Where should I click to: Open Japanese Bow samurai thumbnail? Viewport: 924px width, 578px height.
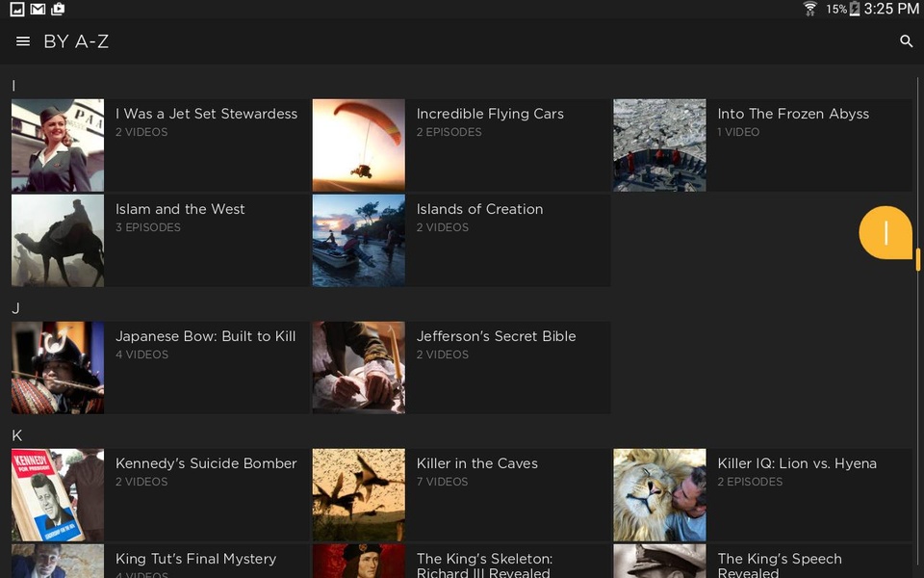(x=58, y=367)
